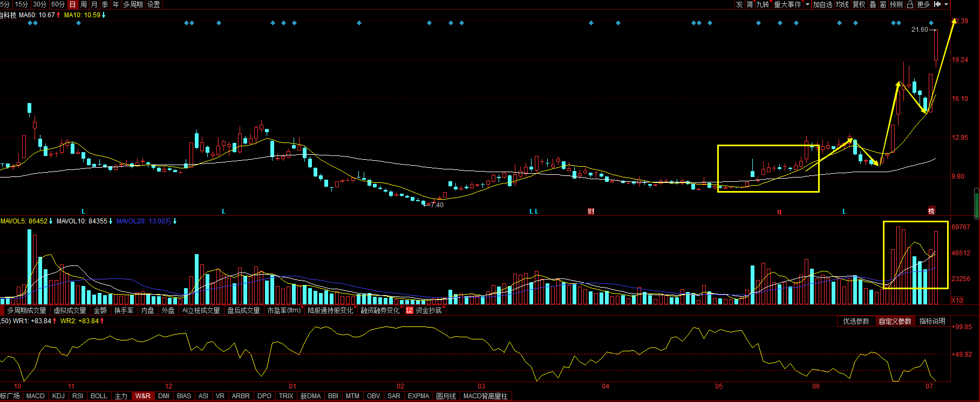Screen dimensions: 980x402
Task: Expand the top-right dropdown arrow
Action: pyautogui.click(x=947, y=4)
